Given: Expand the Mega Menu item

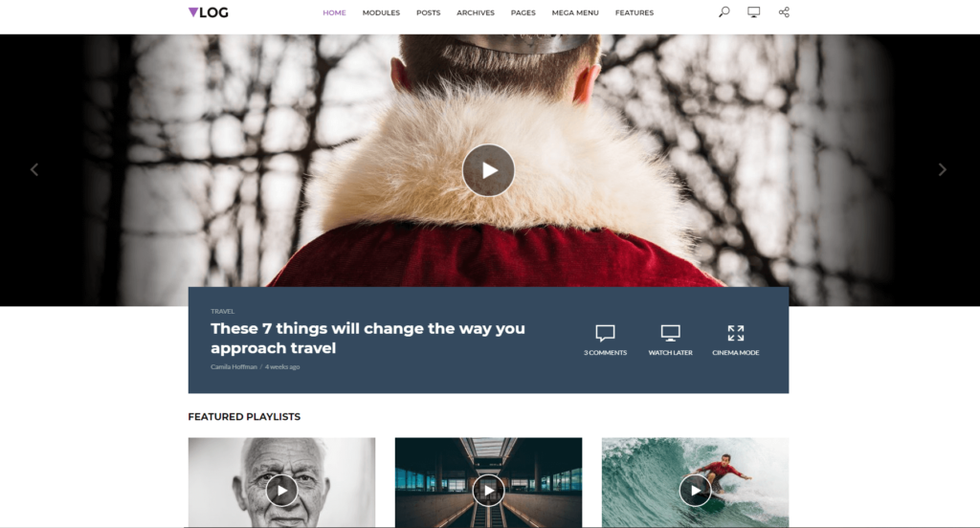Looking at the screenshot, I should pyautogui.click(x=575, y=12).
